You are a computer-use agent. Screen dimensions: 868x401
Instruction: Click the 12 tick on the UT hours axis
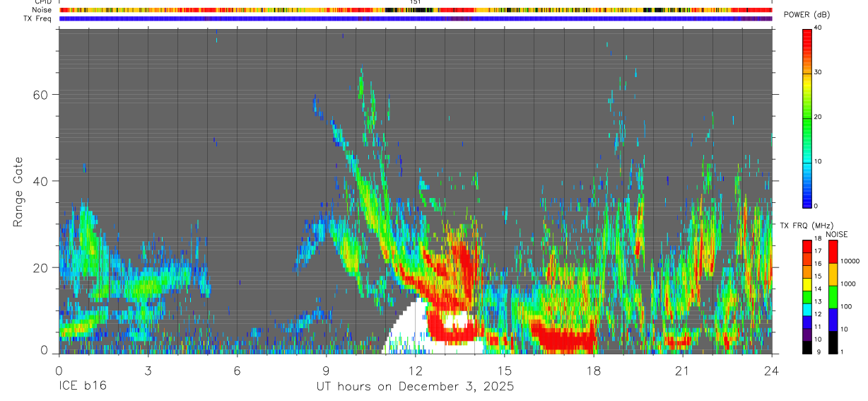pyautogui.click(x=415, y=370)
